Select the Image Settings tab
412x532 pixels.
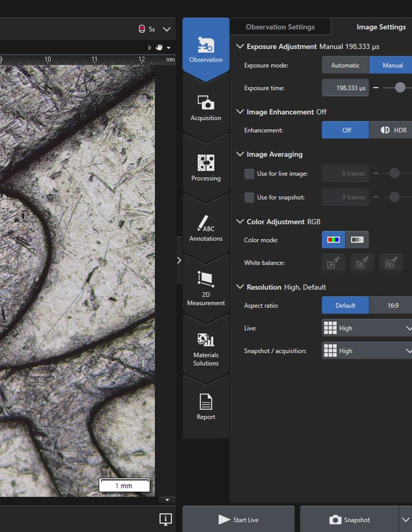tap(381, 27)
